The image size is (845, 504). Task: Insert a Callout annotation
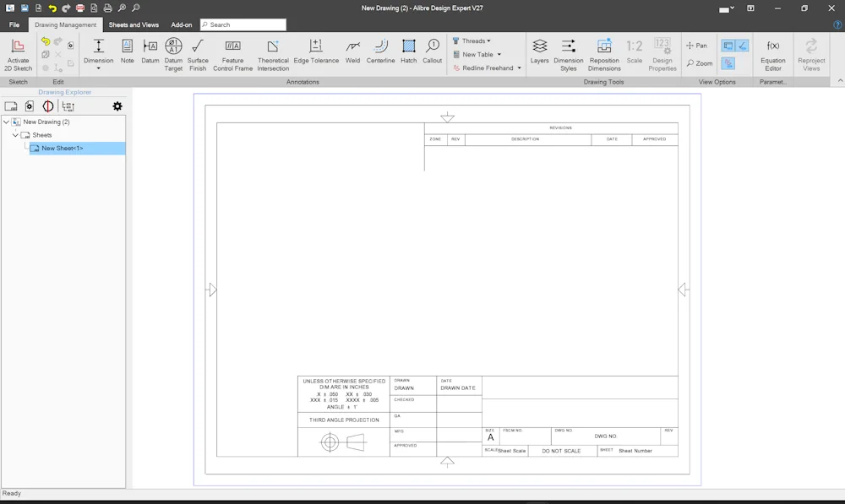(x=432, y=51)
